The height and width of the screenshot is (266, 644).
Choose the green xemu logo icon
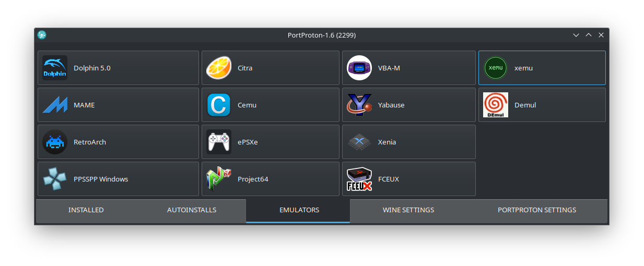pyautogui.click(x=496, y=68)
